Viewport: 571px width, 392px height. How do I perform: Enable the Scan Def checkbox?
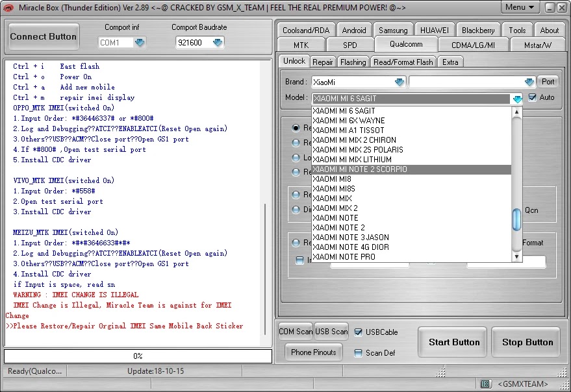[359, 352]
